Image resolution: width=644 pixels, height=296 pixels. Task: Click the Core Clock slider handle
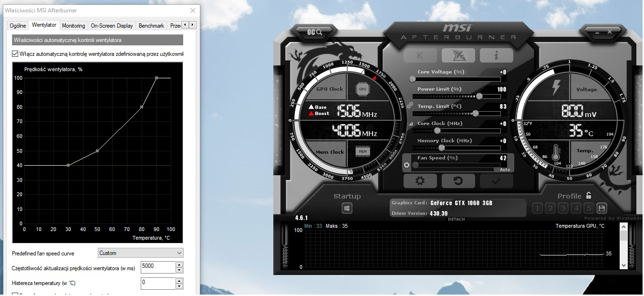[437, 130]
